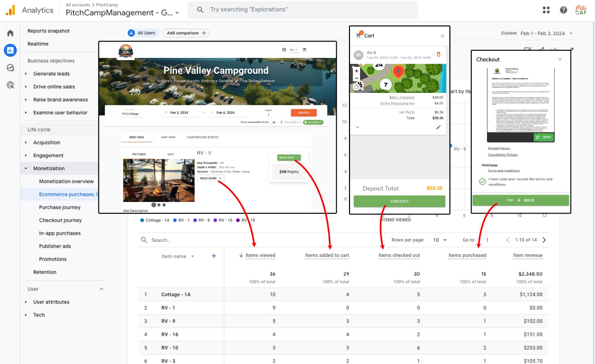This screenshot has height=364, width=595.
Task: Click the Pine Valley Campground logo
Action: click(x=126, y=51)
